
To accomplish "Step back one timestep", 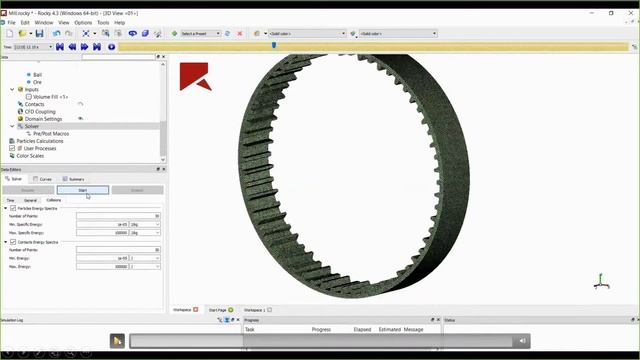I will [x=72, y=47].
